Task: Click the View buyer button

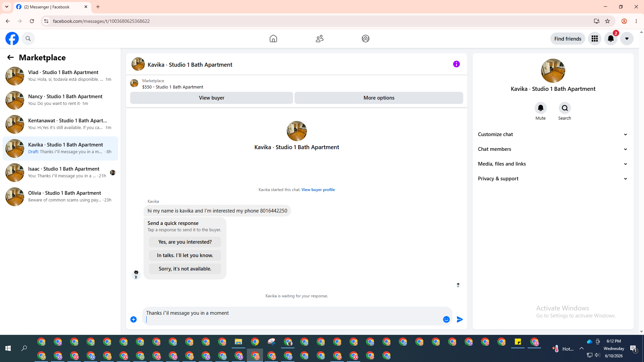Action: tap(212, 98)
